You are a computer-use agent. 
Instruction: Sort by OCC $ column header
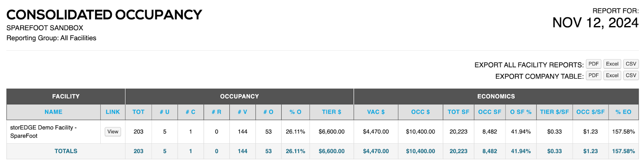(x=420, y=112)
